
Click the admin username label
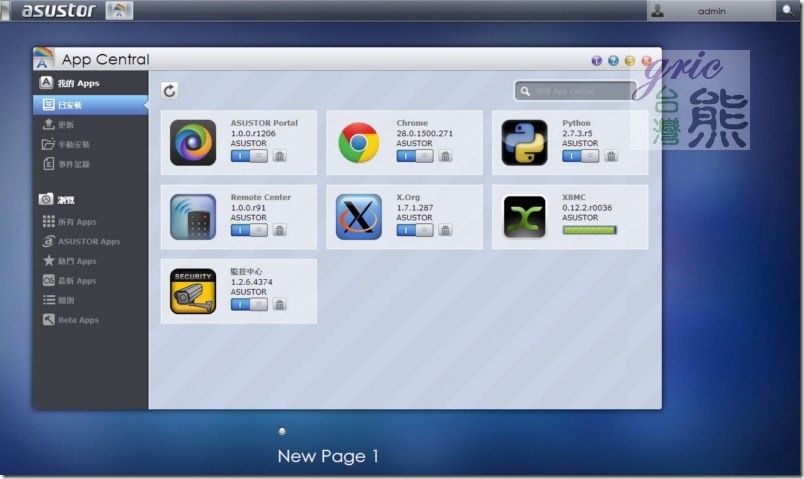[x=712, y=11]
